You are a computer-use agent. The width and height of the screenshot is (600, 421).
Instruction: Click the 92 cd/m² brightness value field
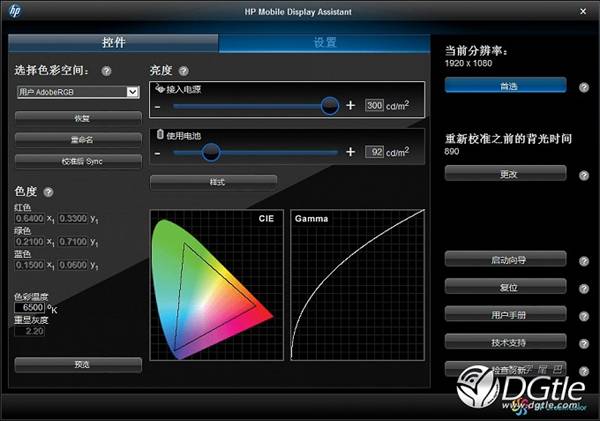[374, 152]
